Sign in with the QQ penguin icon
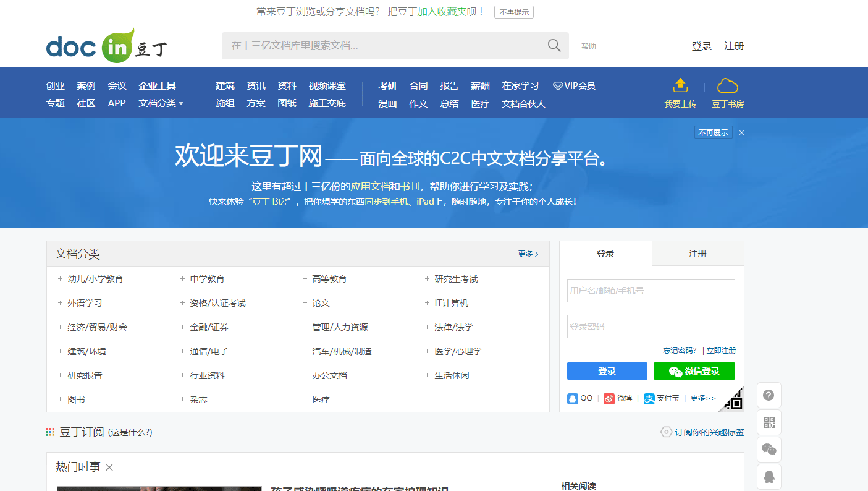 pyautogui.click(x=572, y=398)
